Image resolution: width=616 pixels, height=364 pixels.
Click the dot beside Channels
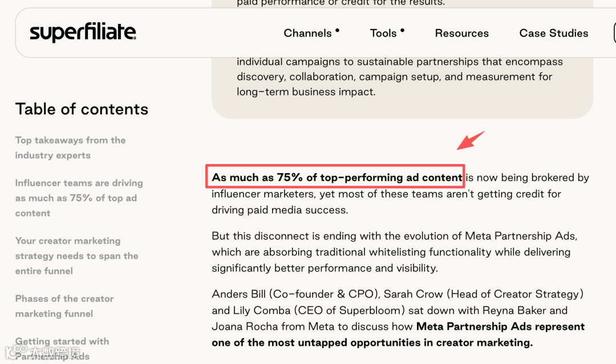(x=338, y=30)
